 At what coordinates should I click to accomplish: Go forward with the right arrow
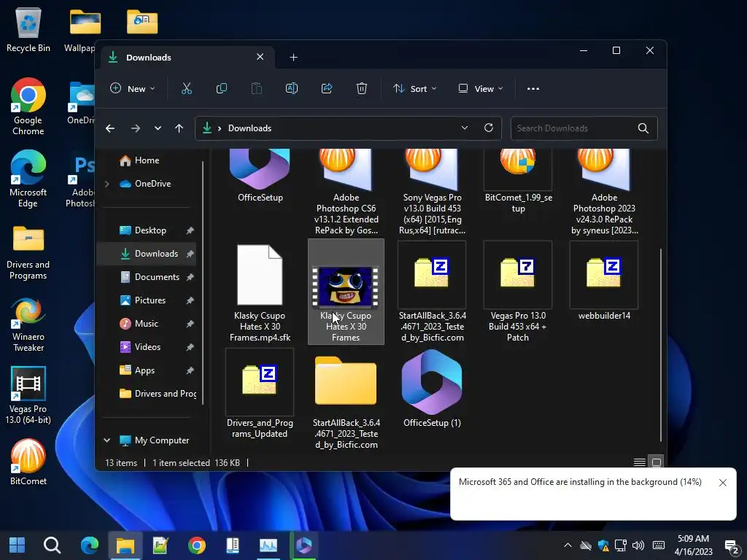point(136,128)
